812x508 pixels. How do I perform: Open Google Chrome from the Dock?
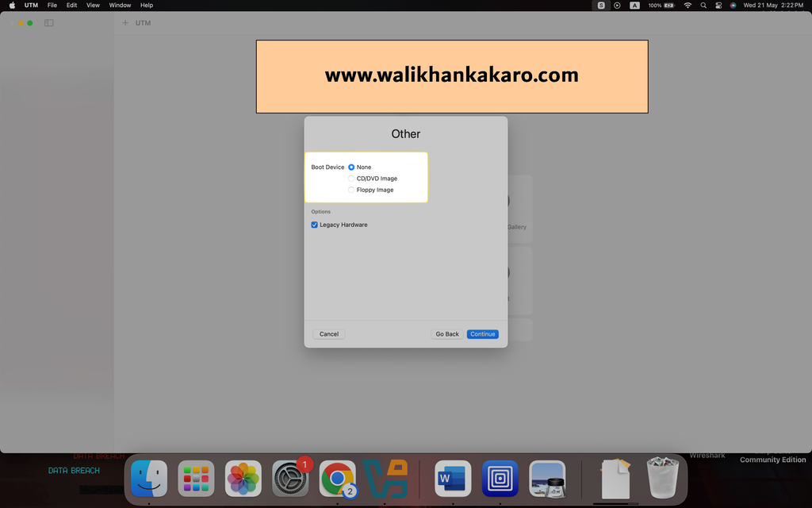coord(338,478)
